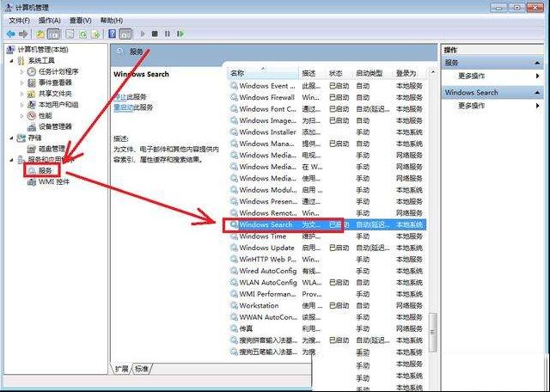Click the blue Help question mark icon
The width and height of the screenshot is (550, 392).
coord(113,34)
